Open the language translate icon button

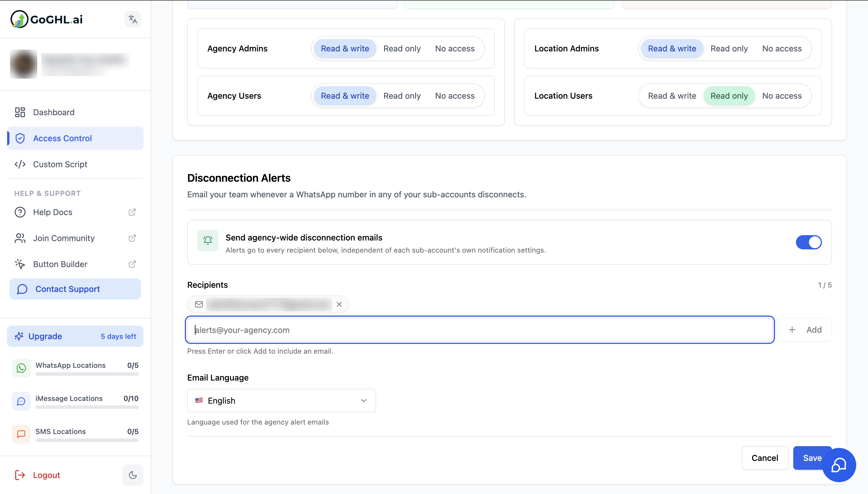click(133, 19)
